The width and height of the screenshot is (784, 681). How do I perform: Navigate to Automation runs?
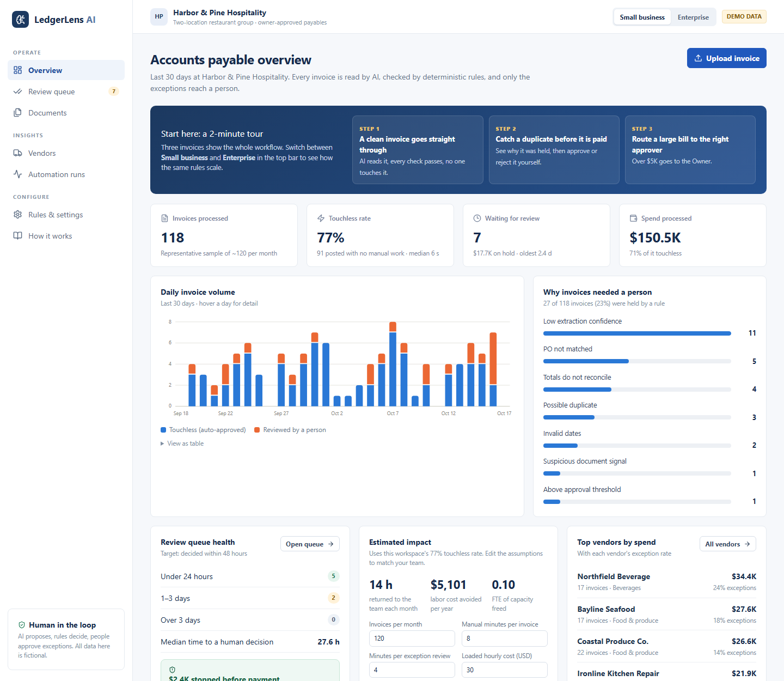pos(66,174)
